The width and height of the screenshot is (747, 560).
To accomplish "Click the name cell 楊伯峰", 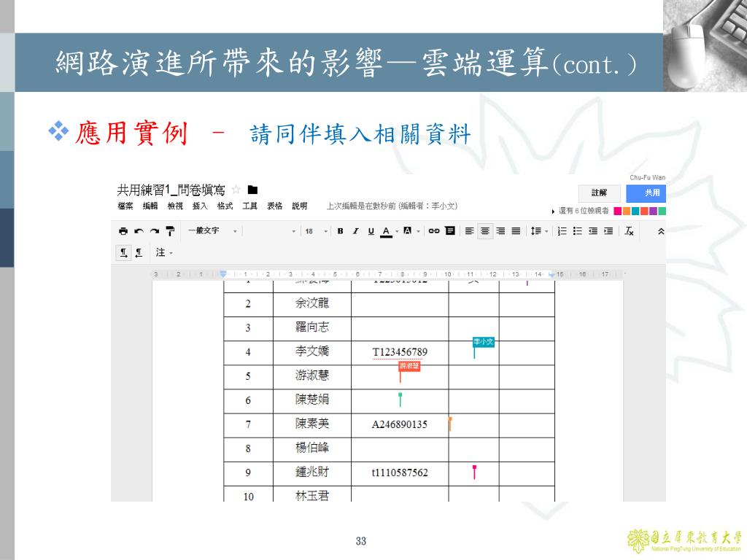I will [312, 449].
